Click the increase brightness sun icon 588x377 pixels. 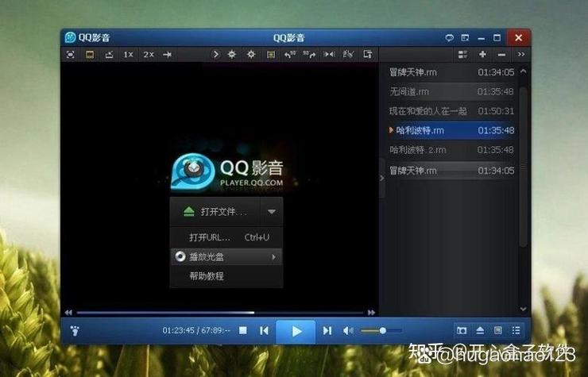(x=232, y=55)
